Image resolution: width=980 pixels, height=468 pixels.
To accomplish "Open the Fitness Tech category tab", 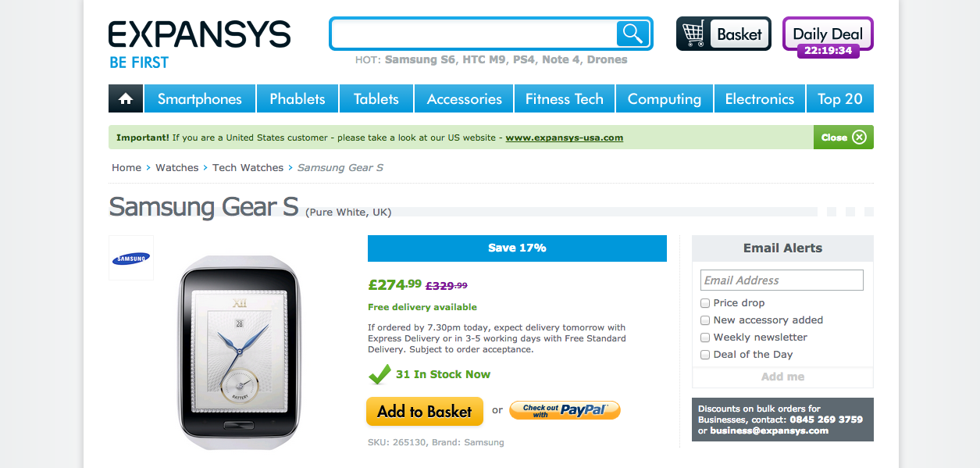I will click(565, 99).
